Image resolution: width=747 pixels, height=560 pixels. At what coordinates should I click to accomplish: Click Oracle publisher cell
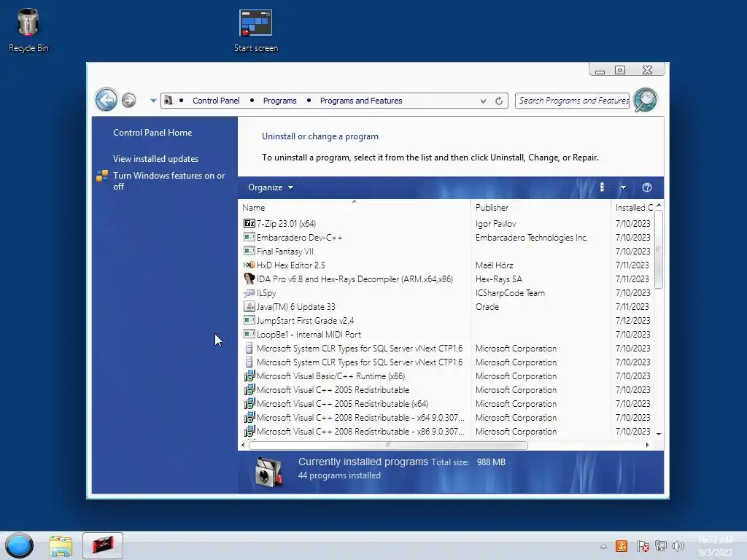coord(487,307)
